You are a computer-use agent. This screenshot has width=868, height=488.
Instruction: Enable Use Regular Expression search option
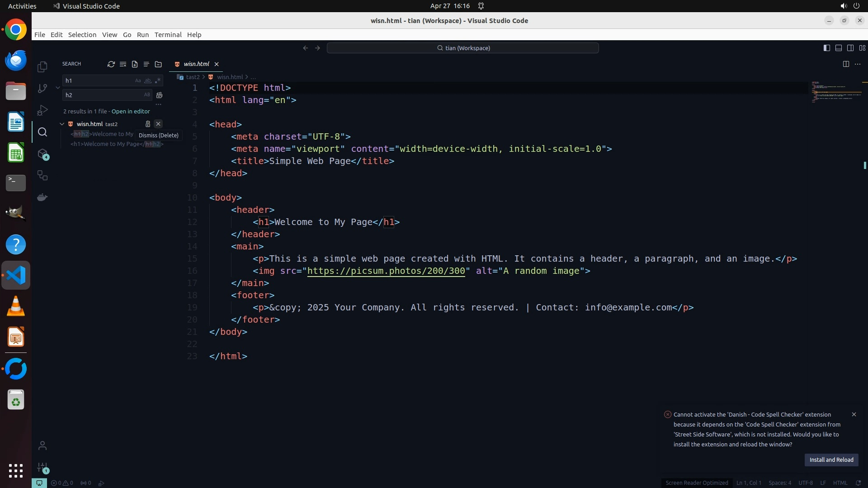click(x=157, y=80)
